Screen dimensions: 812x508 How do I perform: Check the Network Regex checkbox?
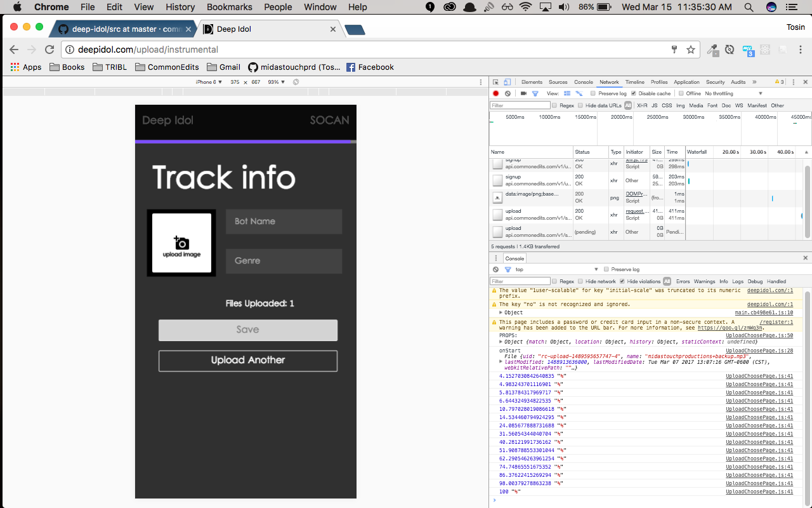tap(554, 105)
